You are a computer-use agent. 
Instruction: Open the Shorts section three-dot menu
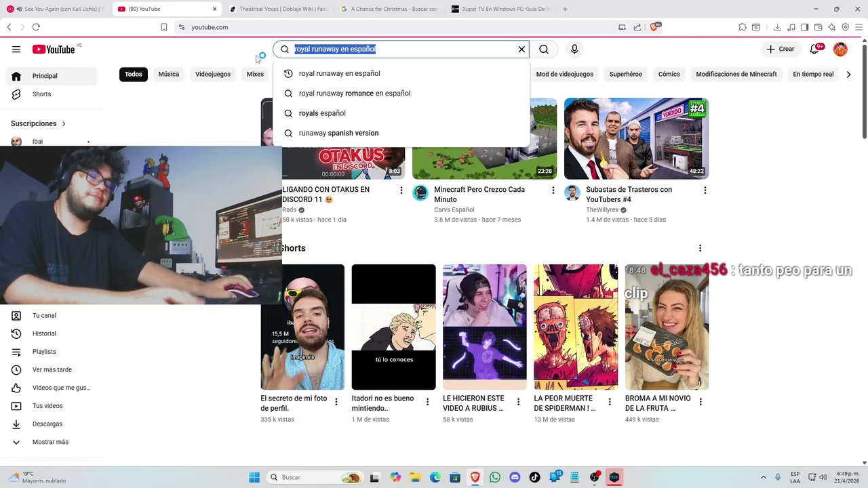(x=700, y=248)
